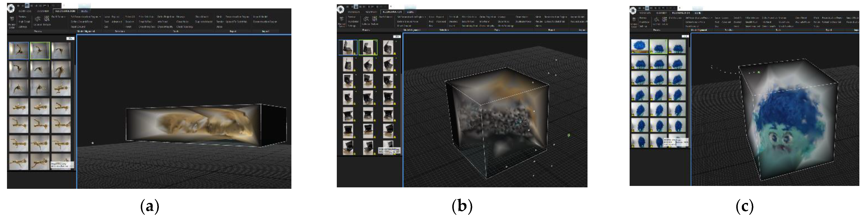Image resolution: width=868 pixels, height=222 pixels.
Task: Select highlighted layout icon in screenshot (c) title bar
Action: [647, 8]
